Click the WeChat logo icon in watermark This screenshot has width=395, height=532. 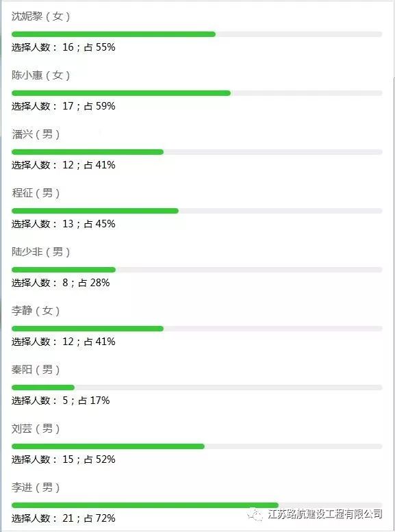[255, 514]
